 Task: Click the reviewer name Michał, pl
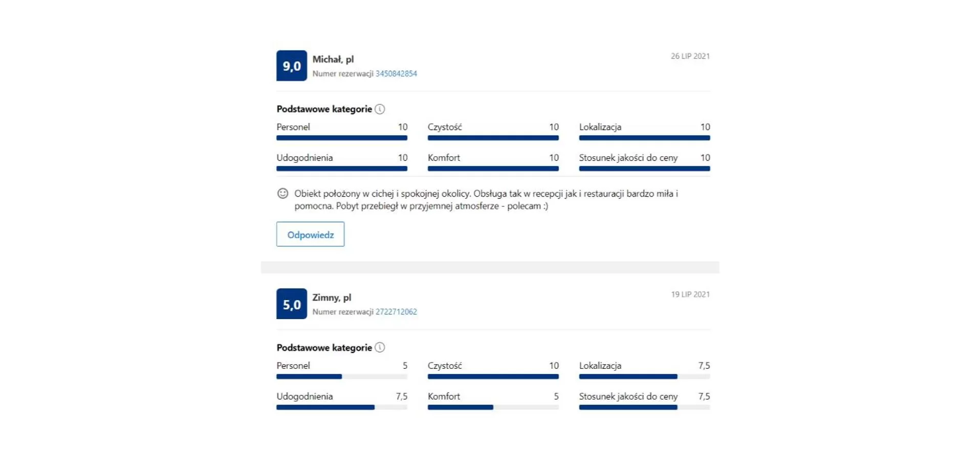[x=333, y=59]
